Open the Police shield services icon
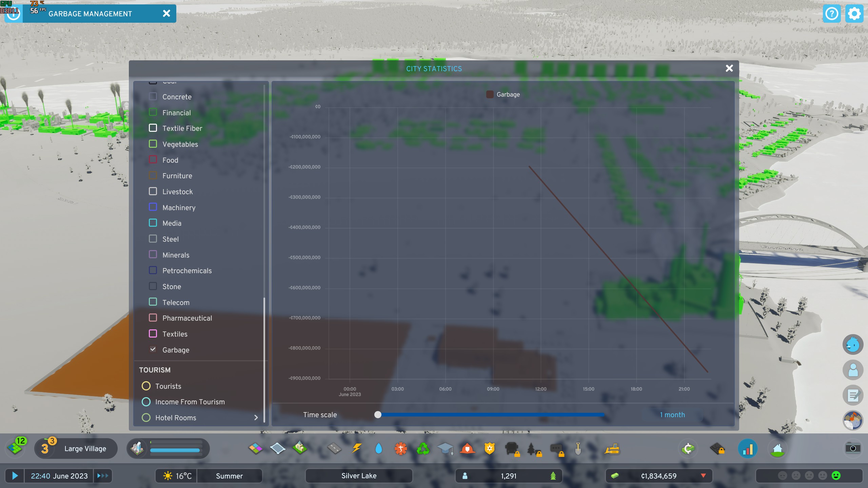Screen dimensions: 868x488 (x=490, y=448)
